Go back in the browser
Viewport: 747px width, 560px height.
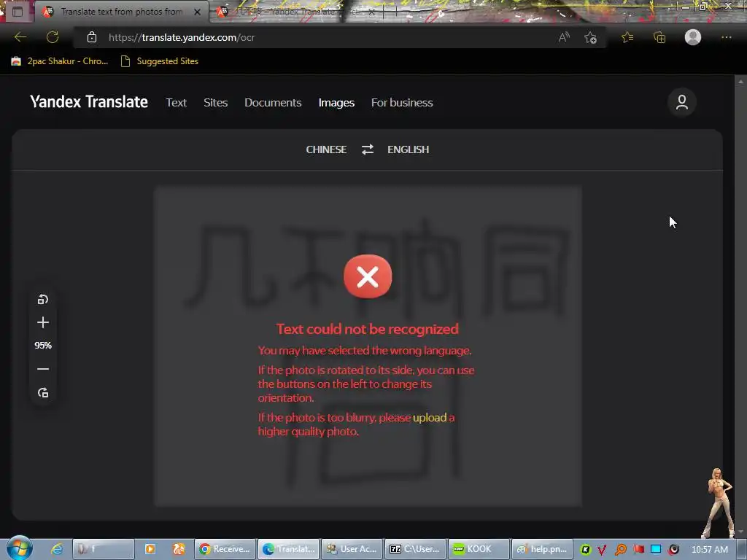20,37
